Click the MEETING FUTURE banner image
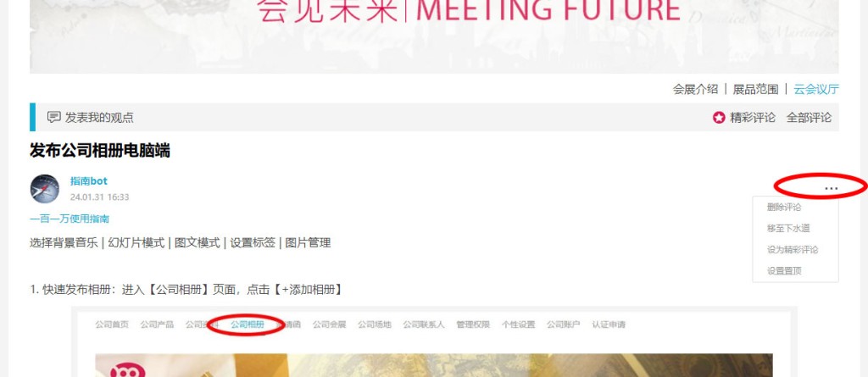868x377 pixels. (434, 36)
